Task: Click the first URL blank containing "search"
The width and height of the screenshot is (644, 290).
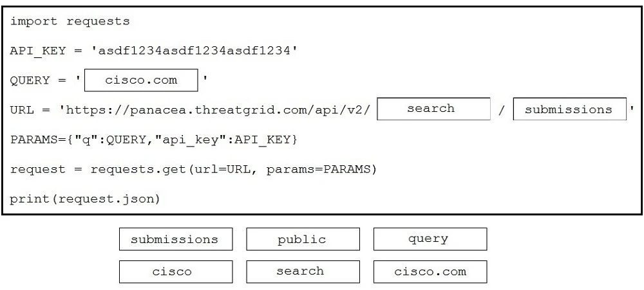Action: pyautogui.click(x=433, y=109)
